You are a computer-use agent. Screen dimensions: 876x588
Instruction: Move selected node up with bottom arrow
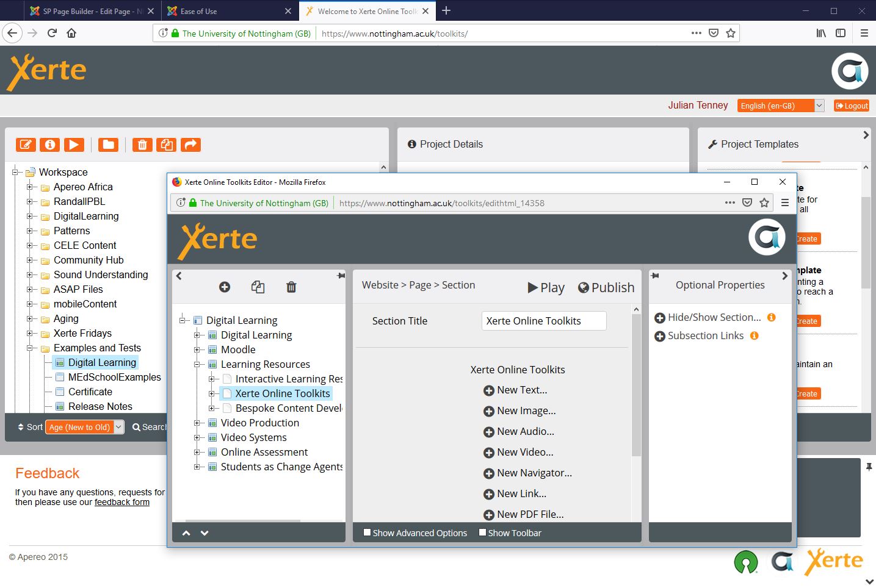point(186,533)
